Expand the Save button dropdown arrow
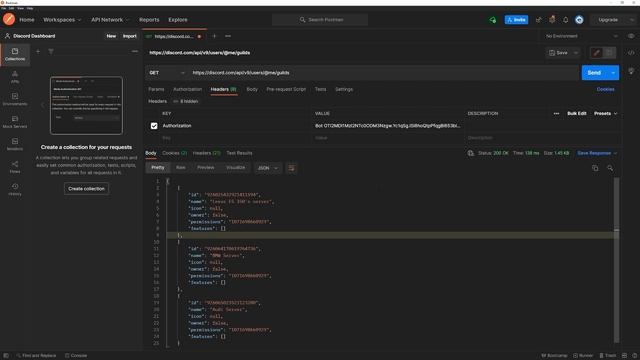This screenshot has height=360, width=640. [576, 53]
